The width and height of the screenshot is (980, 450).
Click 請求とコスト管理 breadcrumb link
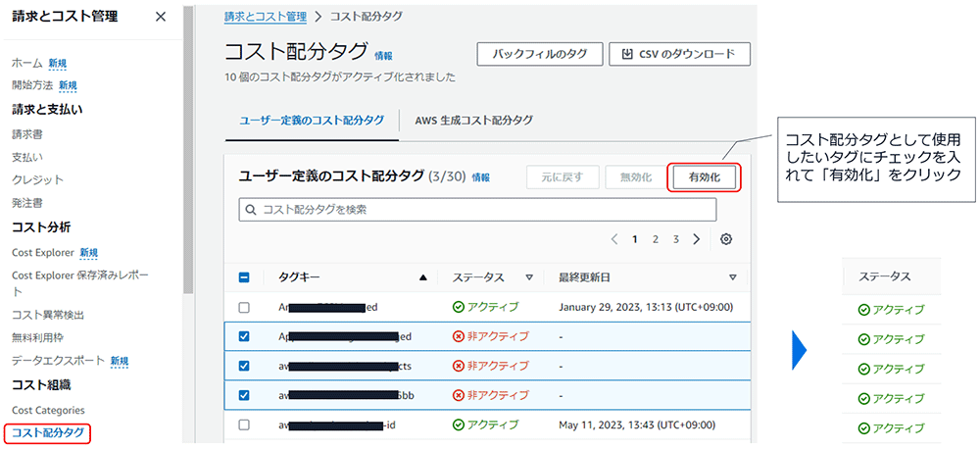click(x=265, y=17)
